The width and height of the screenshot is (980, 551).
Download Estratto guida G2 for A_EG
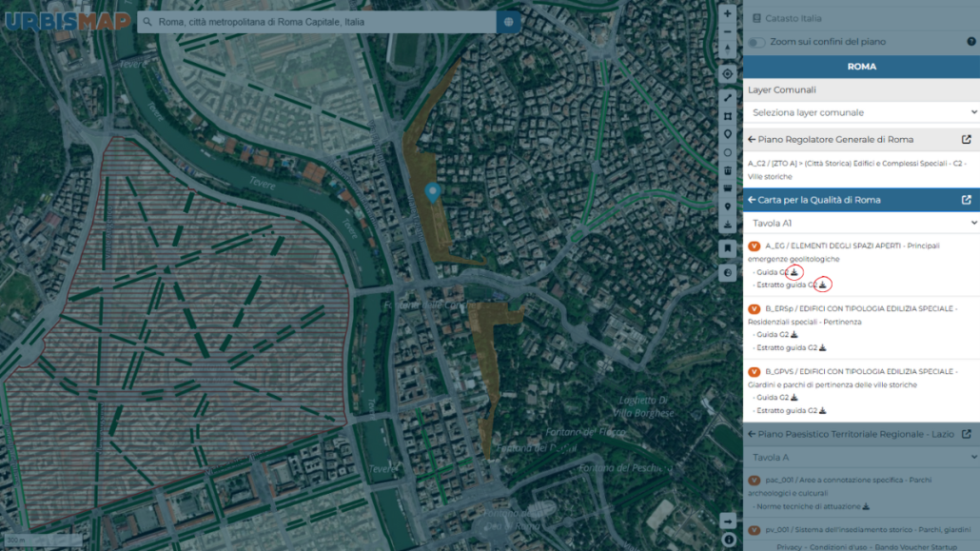822,285
